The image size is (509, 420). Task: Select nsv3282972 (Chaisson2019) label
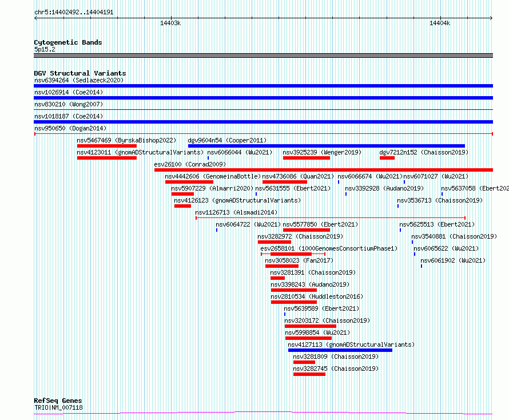300,236
